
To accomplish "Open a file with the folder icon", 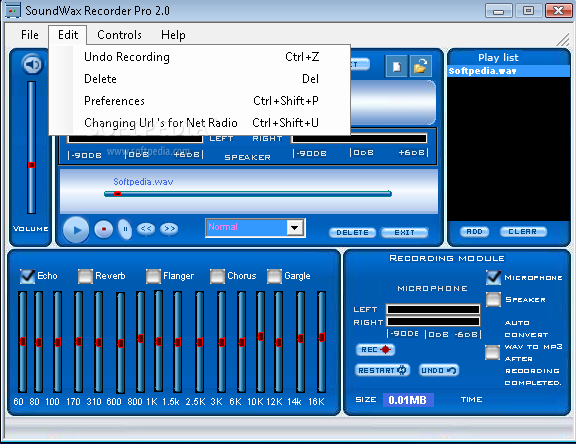I will coord(420,66).
